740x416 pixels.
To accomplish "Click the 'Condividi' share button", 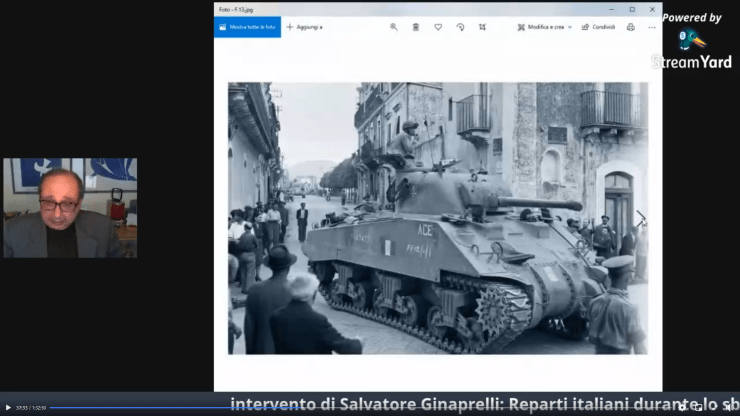I will 598,27.
